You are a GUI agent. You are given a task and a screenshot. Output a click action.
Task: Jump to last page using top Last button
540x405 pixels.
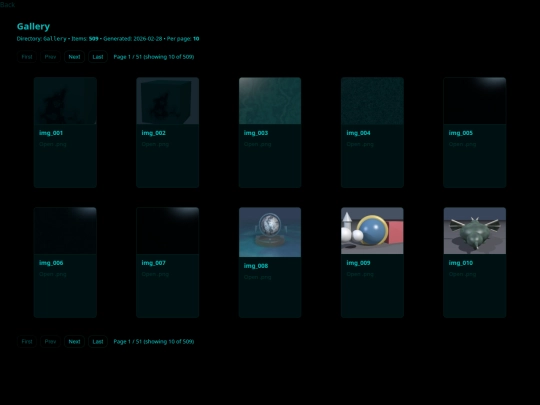coord(98,57)
